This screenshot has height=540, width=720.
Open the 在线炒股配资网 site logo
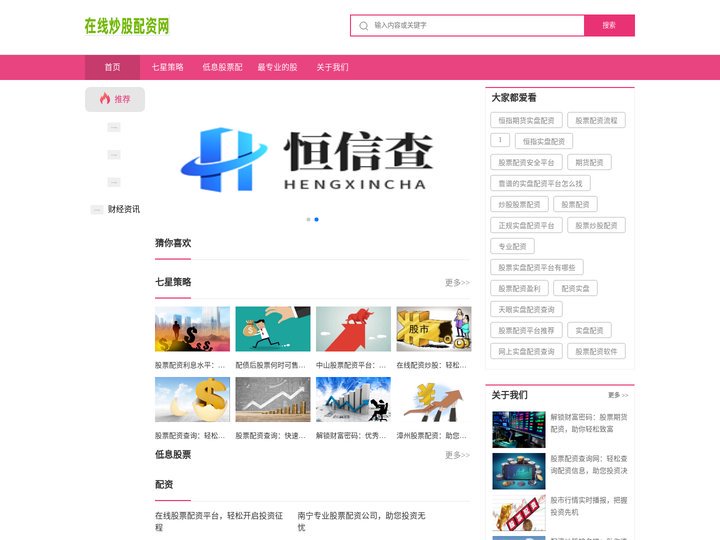point(127,26)
